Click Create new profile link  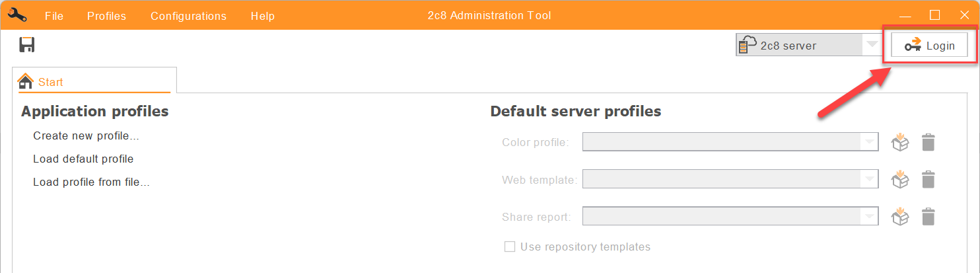(86, 136)
